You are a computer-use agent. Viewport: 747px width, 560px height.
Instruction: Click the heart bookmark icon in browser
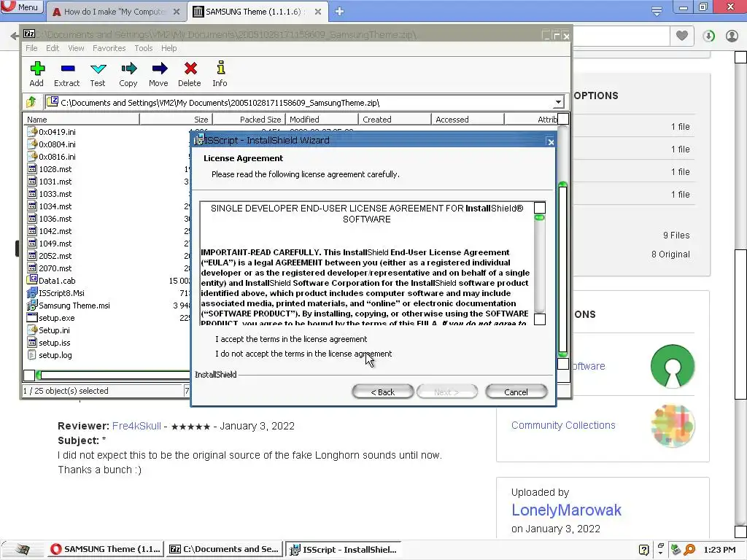point(682,36)
